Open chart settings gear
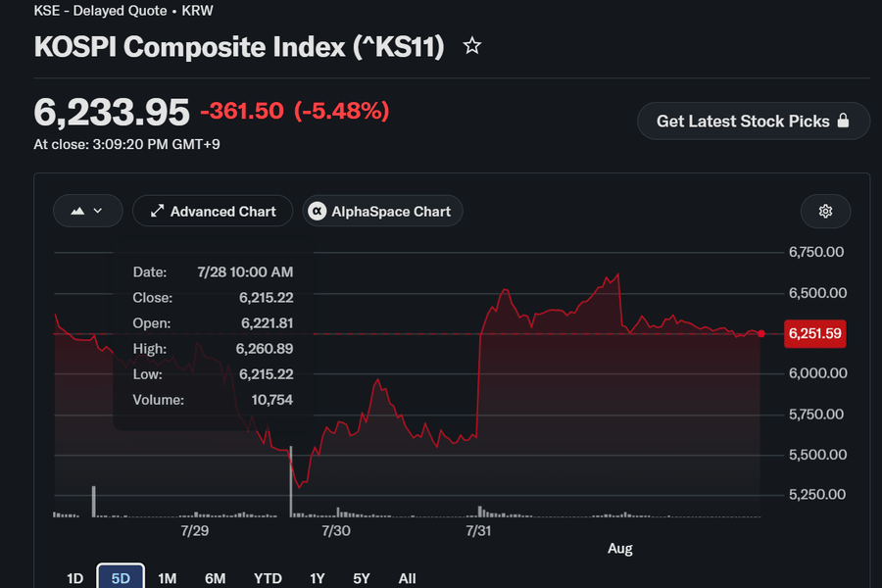 [825, 211]
